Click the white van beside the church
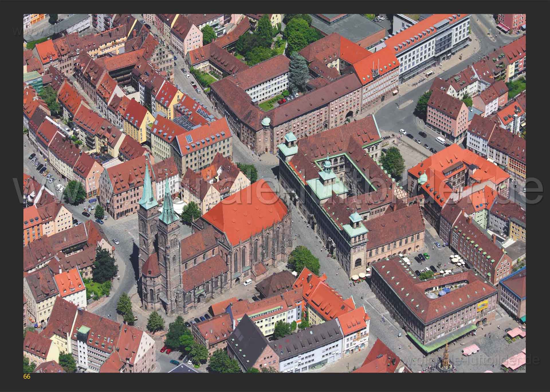 248,283
